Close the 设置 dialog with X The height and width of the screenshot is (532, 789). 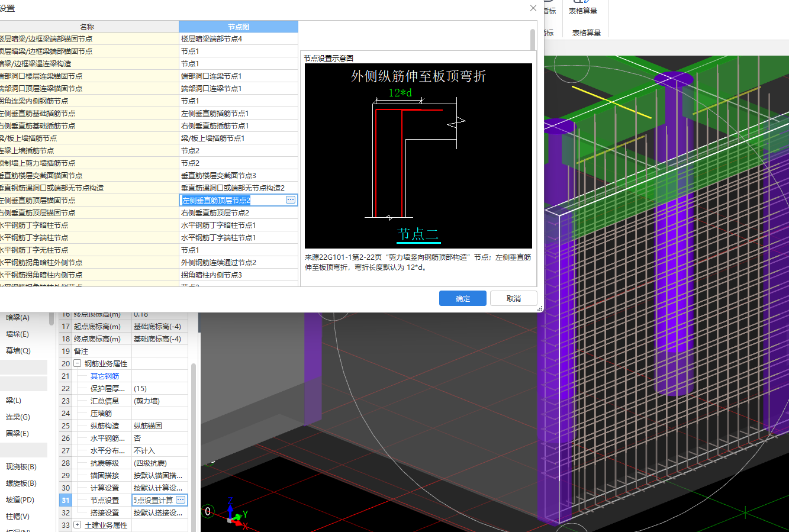[533, 8]
